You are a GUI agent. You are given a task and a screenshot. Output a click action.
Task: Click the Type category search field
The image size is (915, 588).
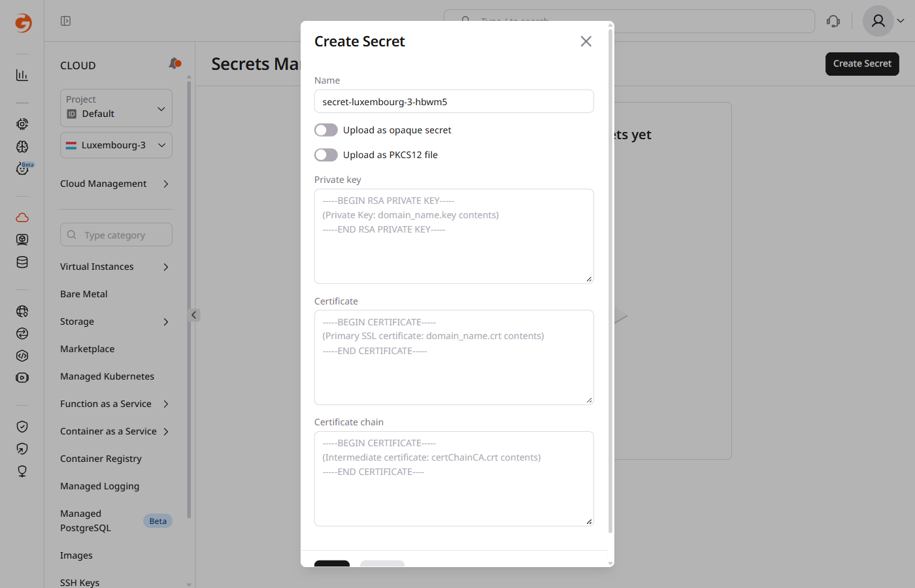pos(116,235)
